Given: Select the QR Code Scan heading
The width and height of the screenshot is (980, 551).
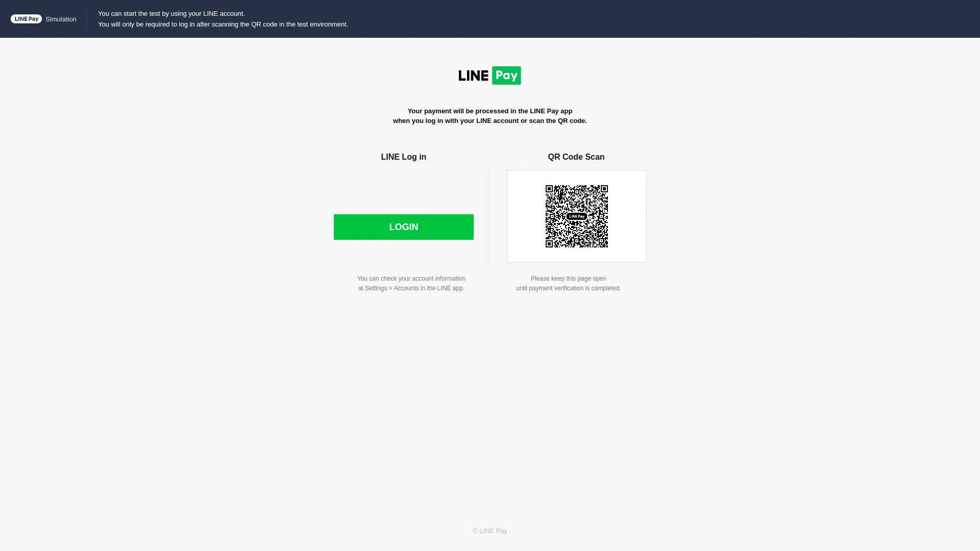Looking at the screenshot, I should (x=576, y=157).
